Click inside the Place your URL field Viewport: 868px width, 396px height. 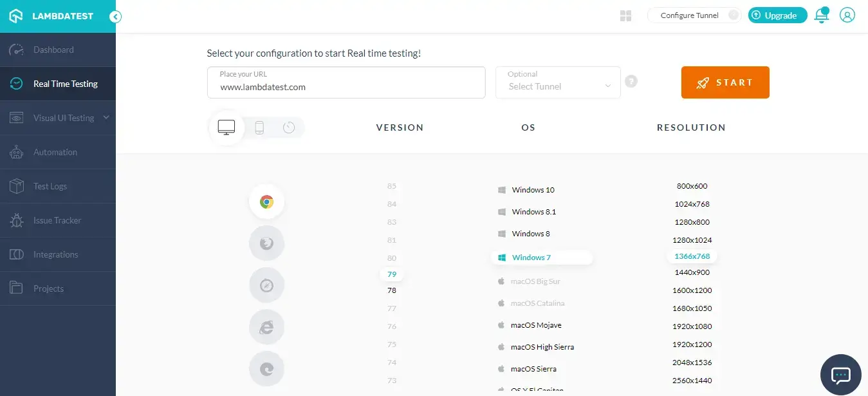tap(346, 86)
